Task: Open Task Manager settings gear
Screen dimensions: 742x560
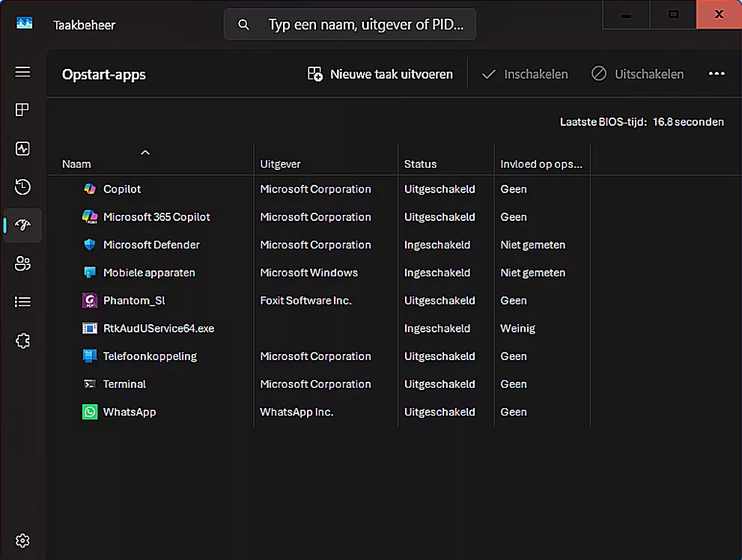Action: pos(22,540)
